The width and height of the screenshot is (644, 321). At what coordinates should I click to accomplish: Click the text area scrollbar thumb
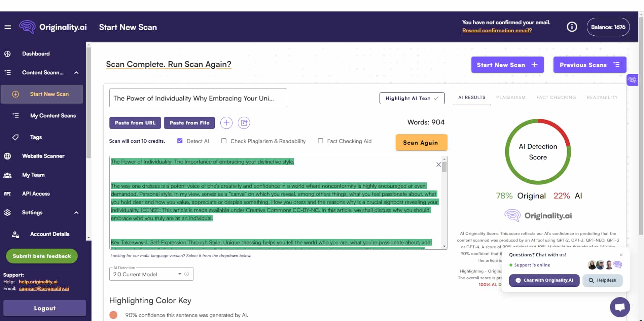[444, 167]
